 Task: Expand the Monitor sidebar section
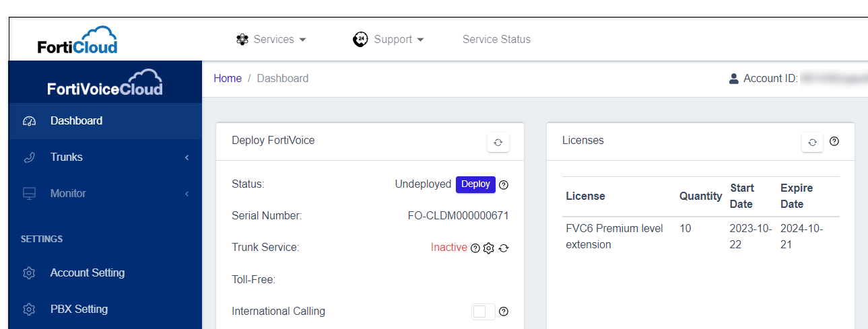[104, 194]
